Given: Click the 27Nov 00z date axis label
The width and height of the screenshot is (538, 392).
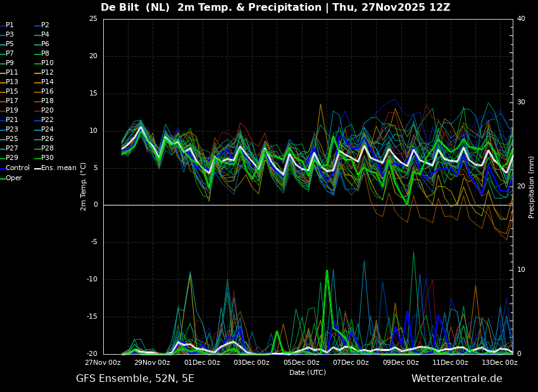Looking at the screenshot, I should [x=103, y=362].
